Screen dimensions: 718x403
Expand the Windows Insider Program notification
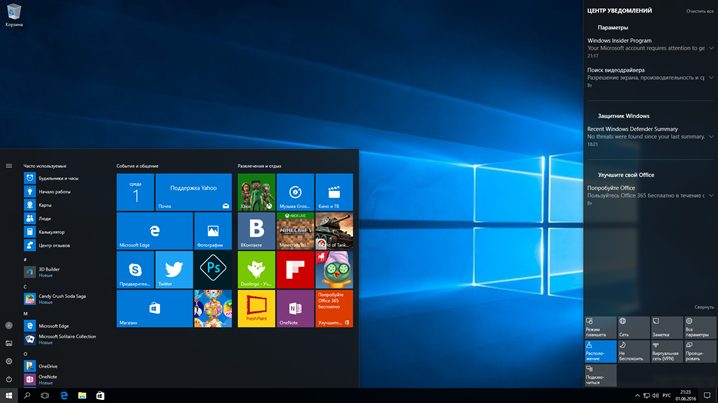[711, 48]
